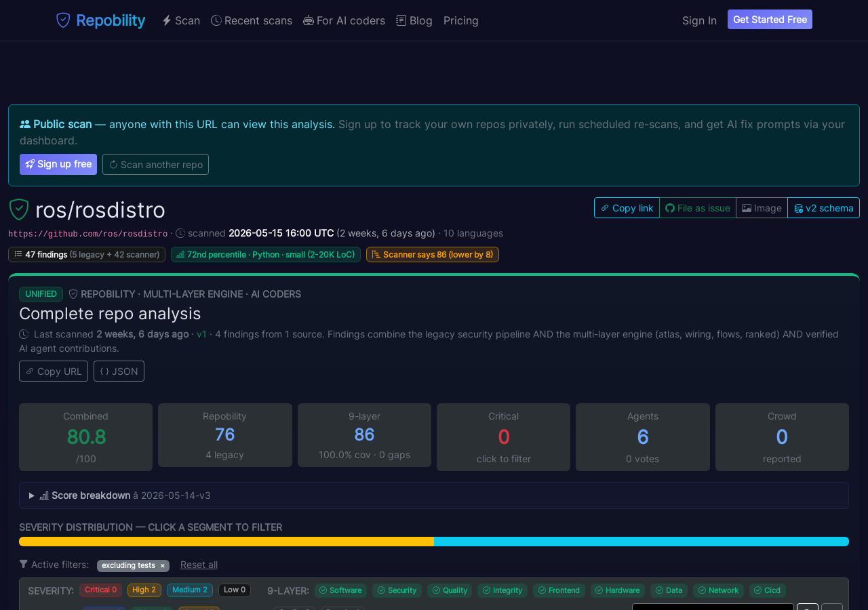Image resolution: width=868 pixels, height=610 pixels.
Task: Click the cyan segment of severity bar
Action: point(642,542)
